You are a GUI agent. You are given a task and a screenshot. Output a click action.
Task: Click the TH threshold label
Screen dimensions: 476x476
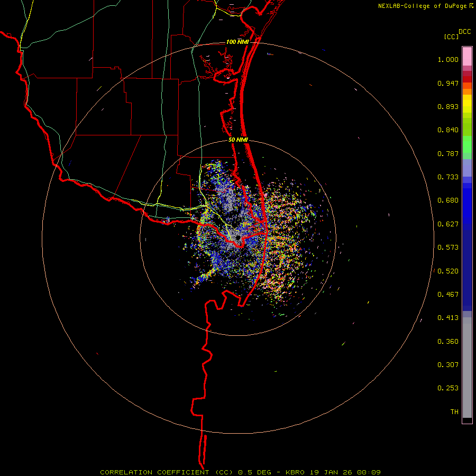coord(454,412)
